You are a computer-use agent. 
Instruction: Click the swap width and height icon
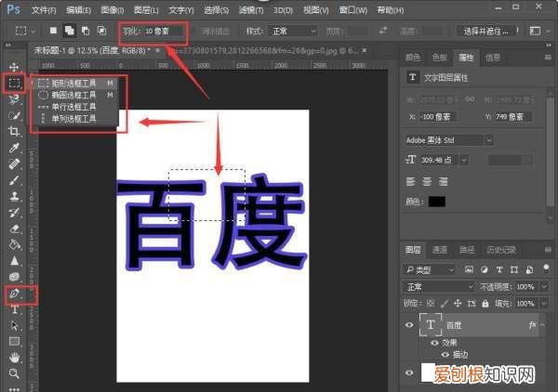(x=383, y=31)
